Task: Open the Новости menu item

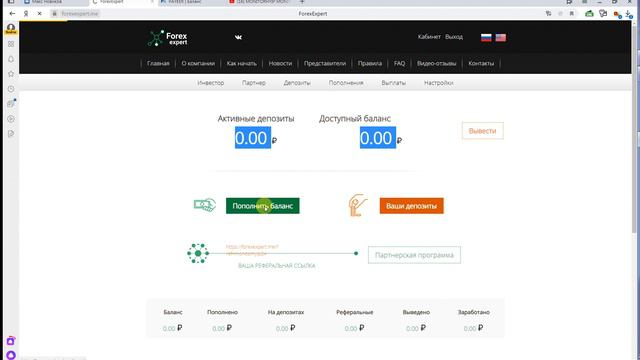Action: [280, 63]
